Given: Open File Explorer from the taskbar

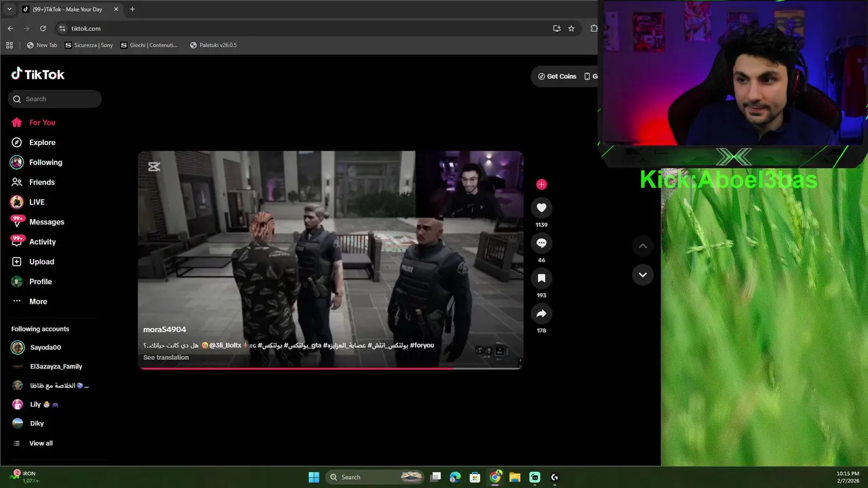Looking at the screenshot, I should [x=515, y=477].
